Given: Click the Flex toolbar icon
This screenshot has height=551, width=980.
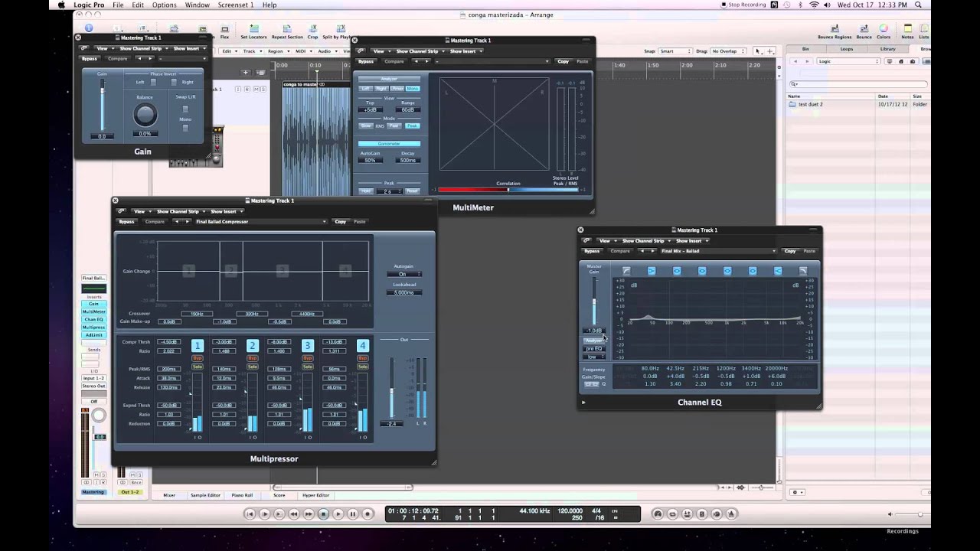Looking at the screenshot, I should point(224,29).
